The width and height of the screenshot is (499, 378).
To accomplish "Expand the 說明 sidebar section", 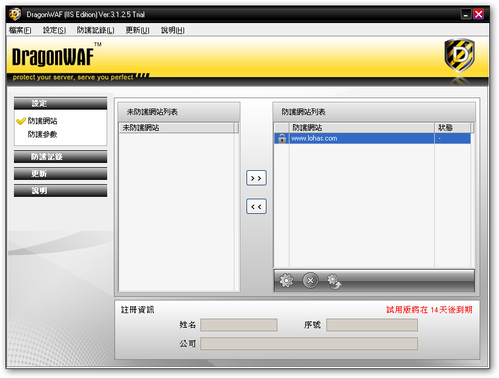I will (x=60, y=191).
